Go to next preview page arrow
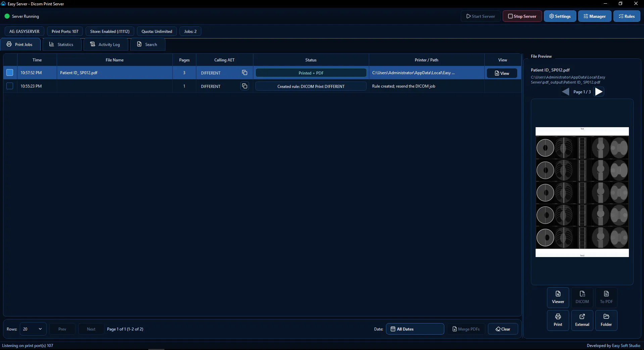The height and width of the screenshot is (350, 644). pos(599,92)
